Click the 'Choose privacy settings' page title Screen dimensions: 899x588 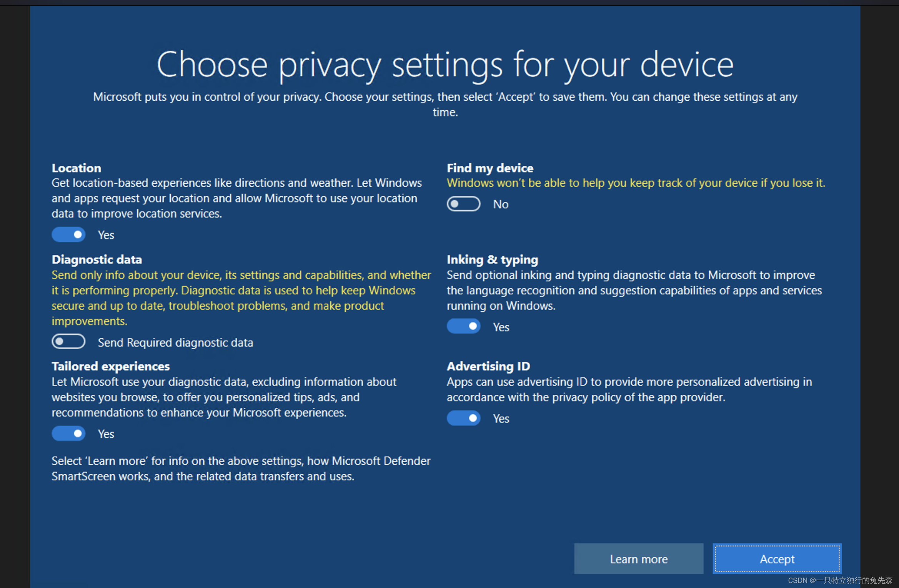(445, 65)
